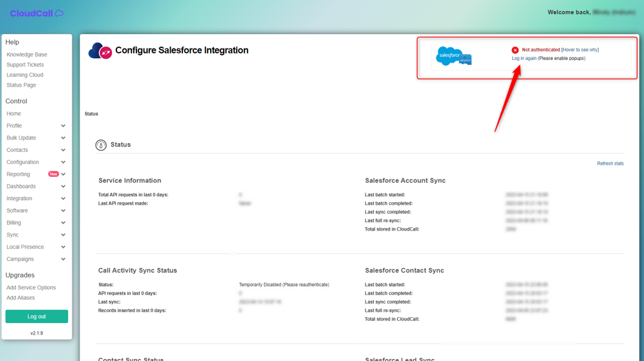644x361 pixels.
Task: Expand the Contacts menu chevron
Action: (63, 150)
